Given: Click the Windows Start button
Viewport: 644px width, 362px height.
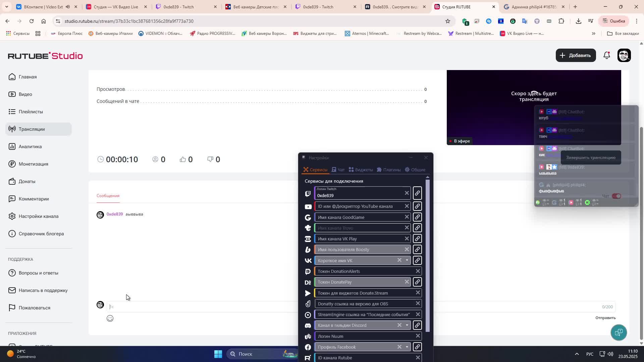Looking at the screenshot, I should [x=218, y=354].
